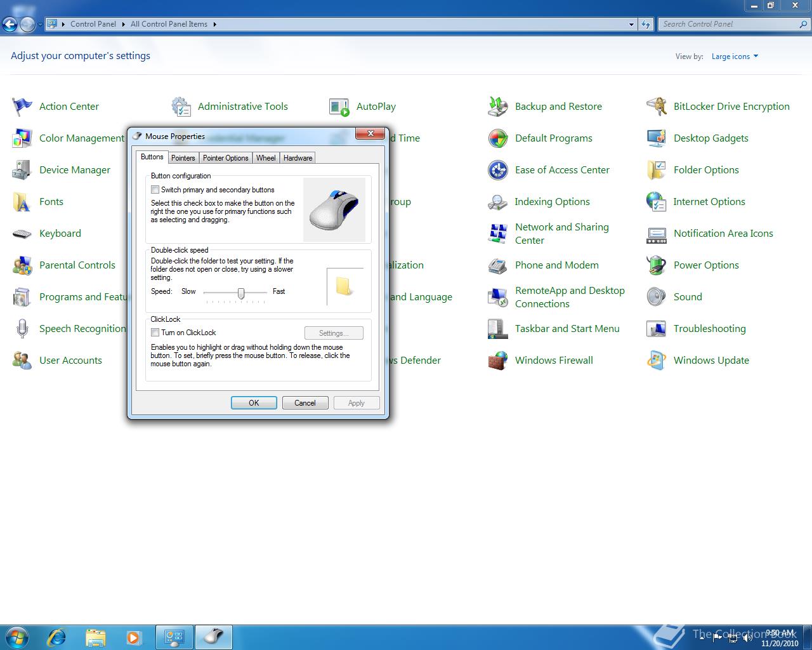Open recent pages dropdown beside Forward button
The height and width of the screenshot is (650, 812).
point(40,25)
